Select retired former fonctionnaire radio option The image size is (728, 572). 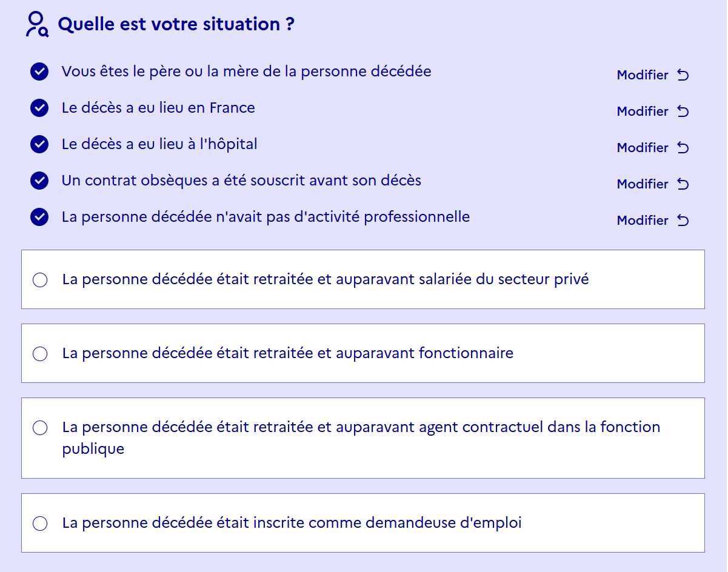(40, 354)
